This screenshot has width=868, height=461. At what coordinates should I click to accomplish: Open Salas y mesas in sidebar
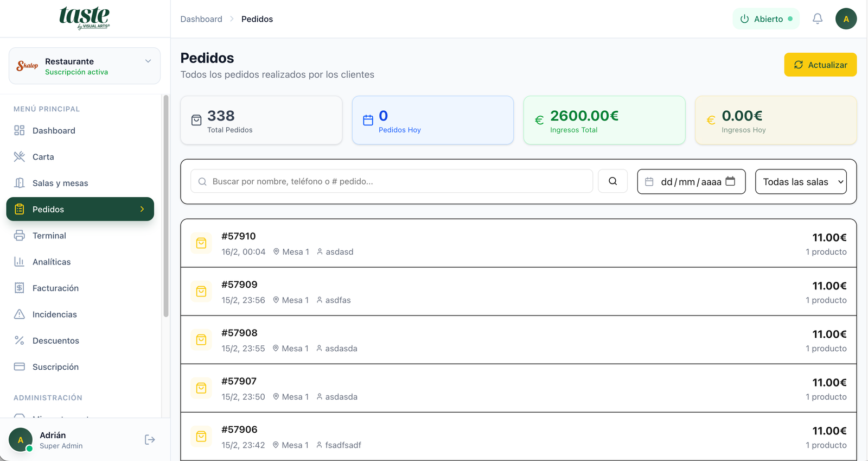coord(60,183)
